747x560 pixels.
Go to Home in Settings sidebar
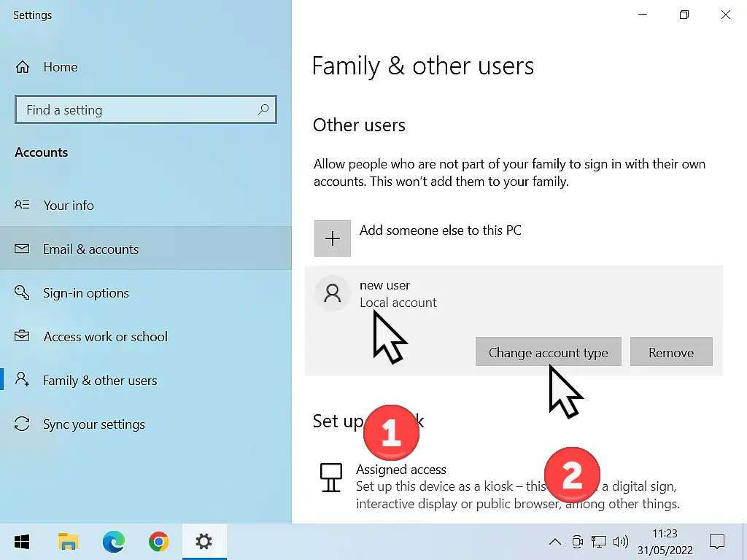coord(60,66)
